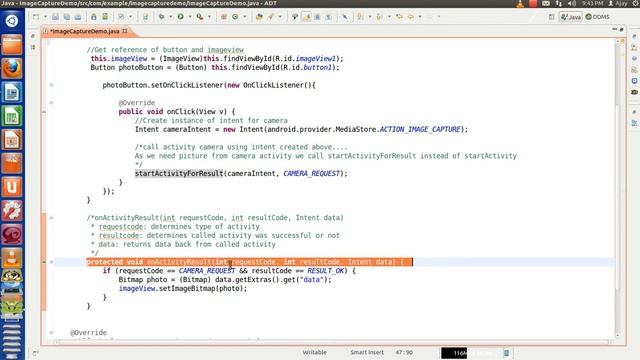
Task: Collapse the setOnClickListener code fold
Action: point(51,85)
